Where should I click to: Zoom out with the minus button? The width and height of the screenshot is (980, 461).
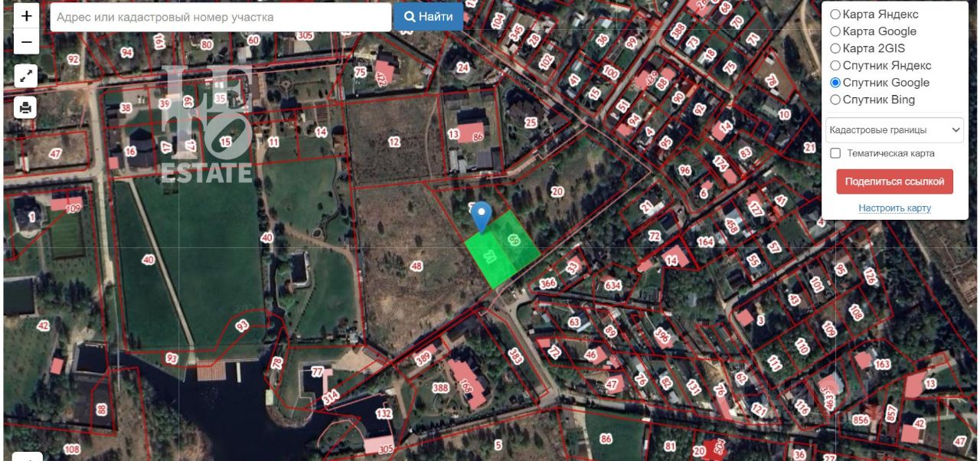click(x=26, y=41)
